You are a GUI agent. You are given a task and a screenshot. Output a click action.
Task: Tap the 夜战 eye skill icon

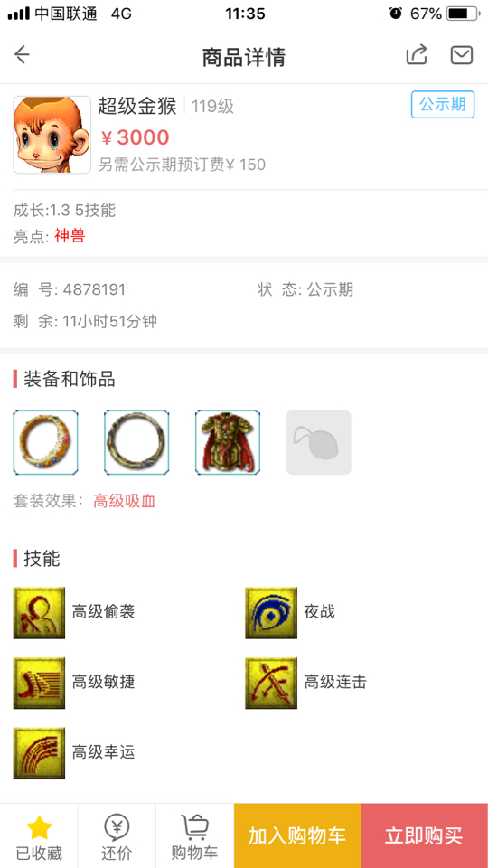[271, 613]
